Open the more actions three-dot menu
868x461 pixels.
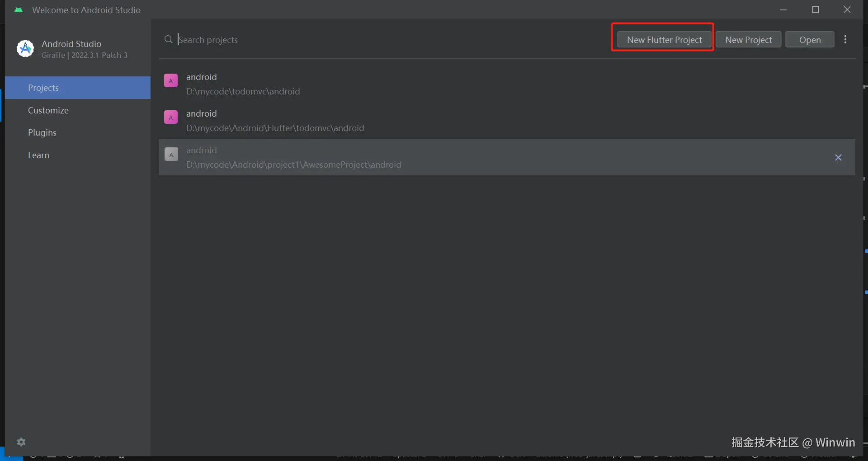(845, 40)
